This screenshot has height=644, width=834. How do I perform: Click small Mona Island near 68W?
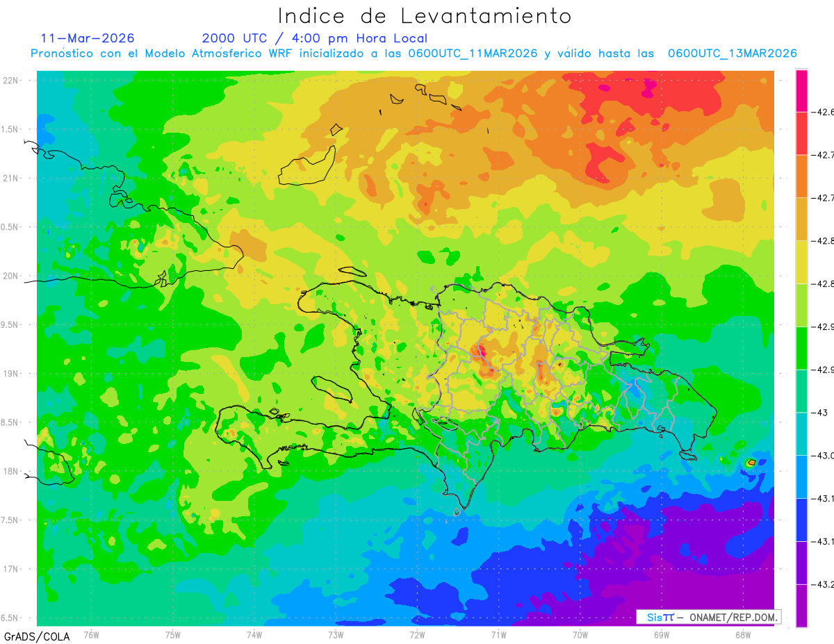coord(751,462)
